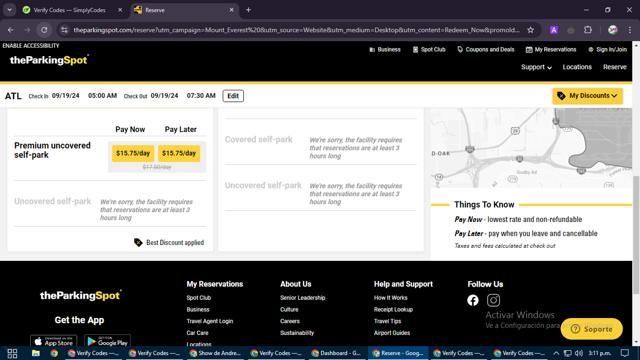Expand the My Discounts dropdown

587,96
